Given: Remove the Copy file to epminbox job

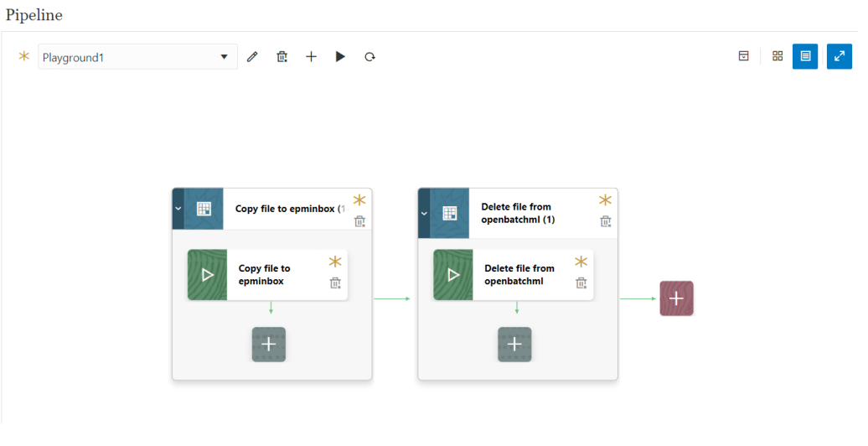Looking at the screenshot, I should [335, 283].
